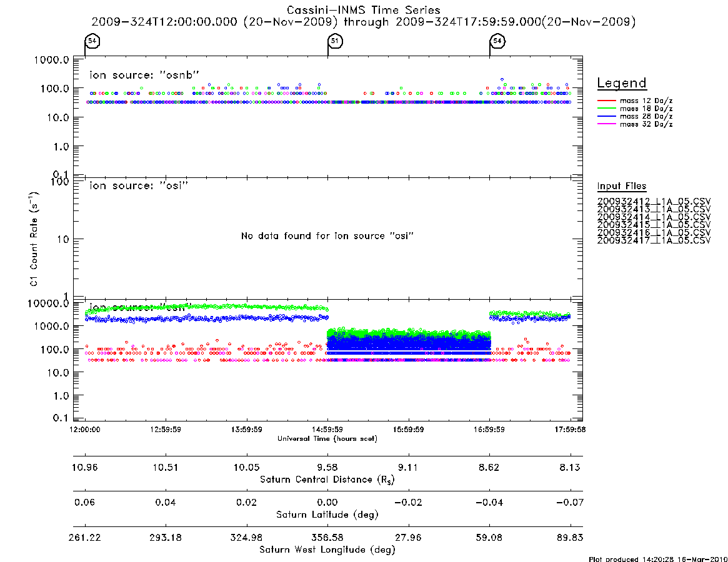Click the magenta mass 32 Da/z legend line
Image resolution: width=728 pixels, height=562 pixels.
coord(606,124)
